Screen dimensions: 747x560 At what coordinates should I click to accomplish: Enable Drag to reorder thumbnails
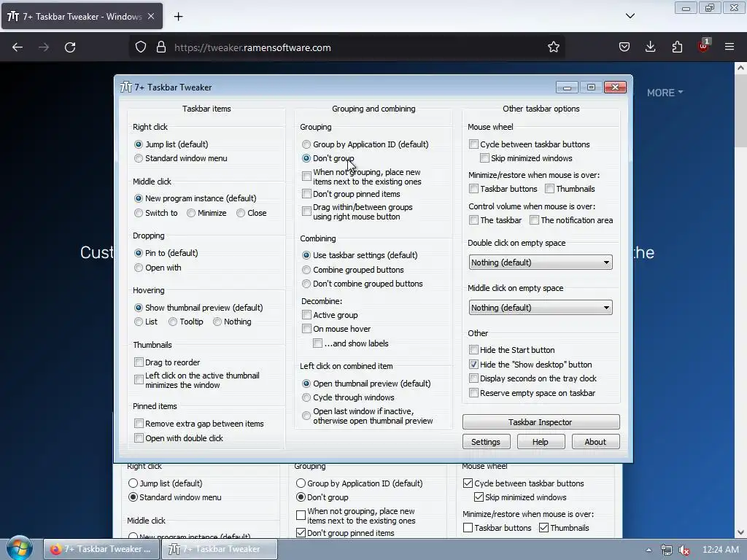tap(167, 362)
